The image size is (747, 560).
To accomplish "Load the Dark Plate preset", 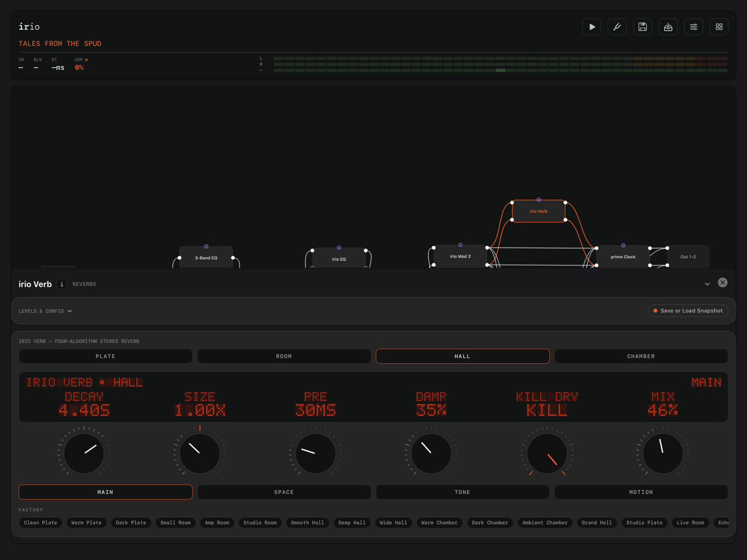I will [x=131, y=523].
